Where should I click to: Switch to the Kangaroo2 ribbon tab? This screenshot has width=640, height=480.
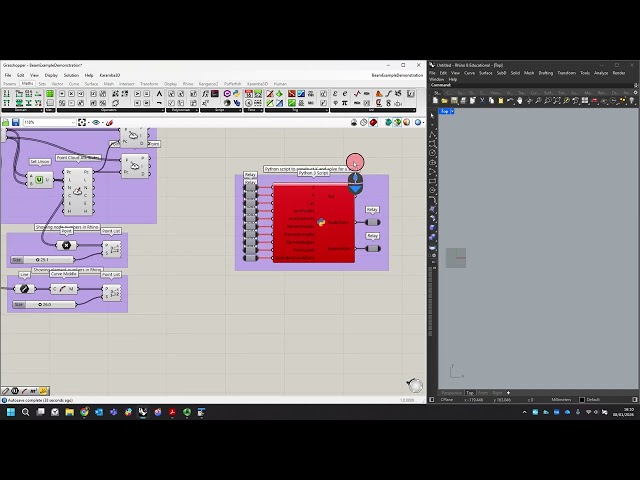click(x=209, y=84)
